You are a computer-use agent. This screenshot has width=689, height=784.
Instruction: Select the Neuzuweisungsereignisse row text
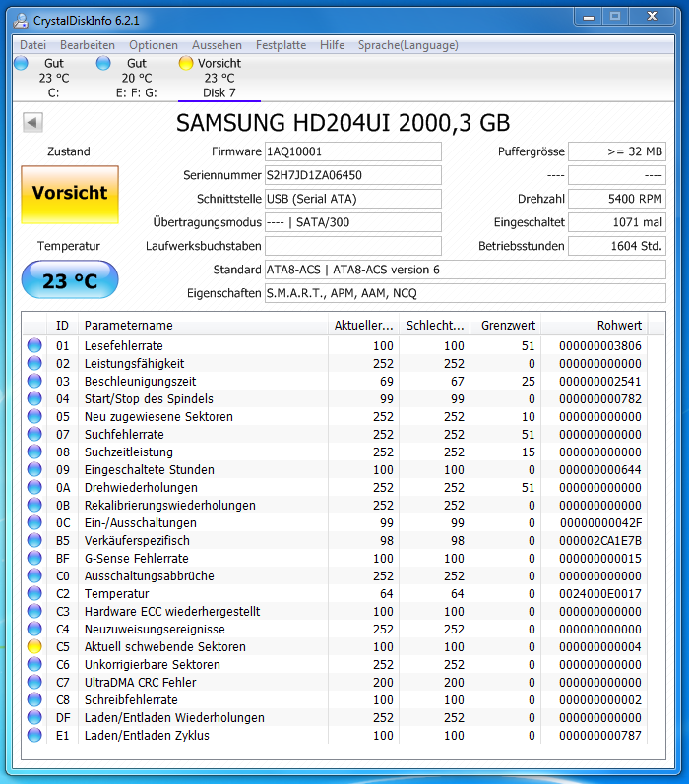[155, 629]
